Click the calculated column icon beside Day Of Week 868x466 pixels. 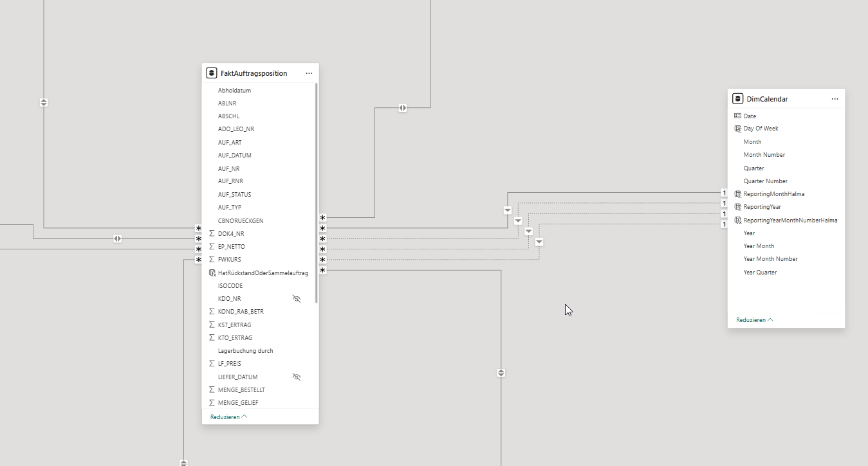pyautogui.click(x=737, y=129)
